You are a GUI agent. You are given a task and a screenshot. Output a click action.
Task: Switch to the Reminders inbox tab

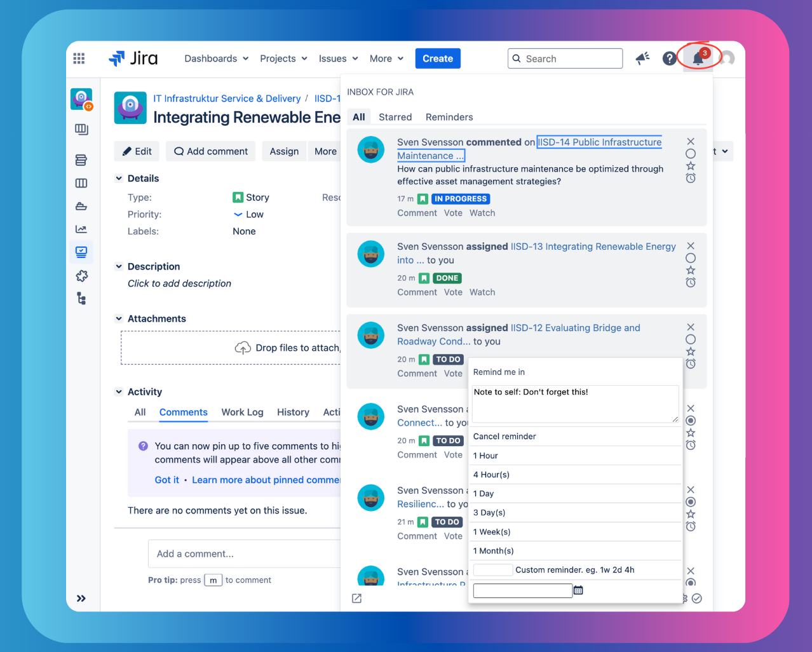[x=449, y=117]
